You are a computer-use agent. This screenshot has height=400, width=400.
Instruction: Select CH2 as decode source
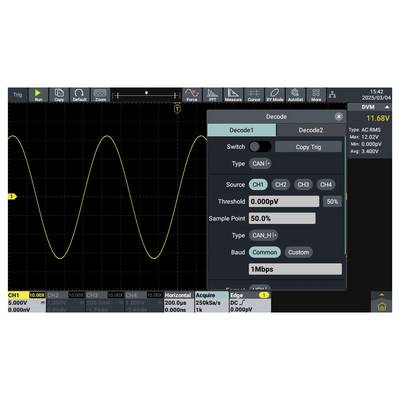pyautogui.click(x=281, y=185)
